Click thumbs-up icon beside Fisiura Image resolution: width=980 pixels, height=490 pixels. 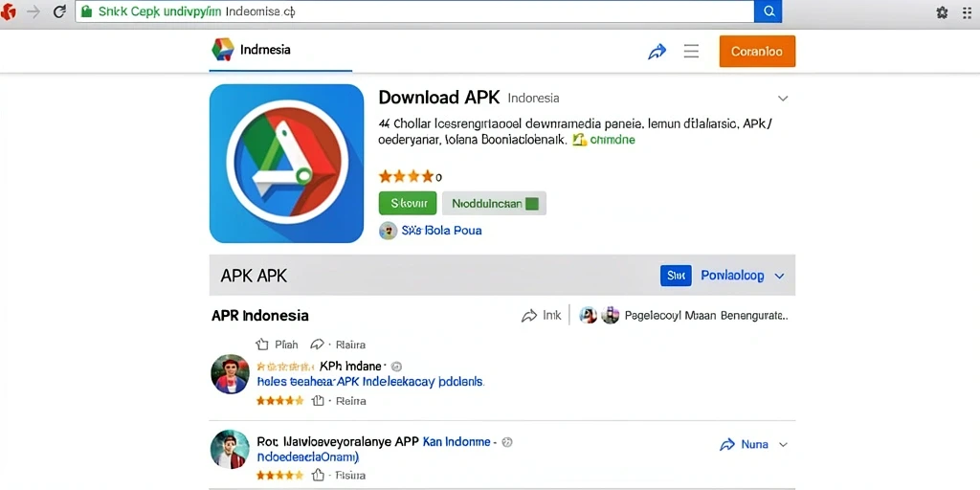(318, 475)
